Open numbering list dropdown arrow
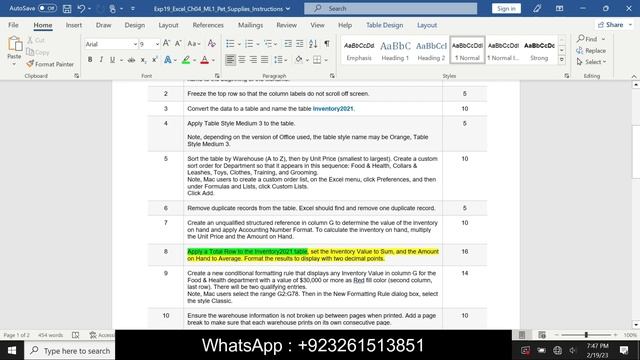Screen dimensions: 640x360 pos(258,44)
